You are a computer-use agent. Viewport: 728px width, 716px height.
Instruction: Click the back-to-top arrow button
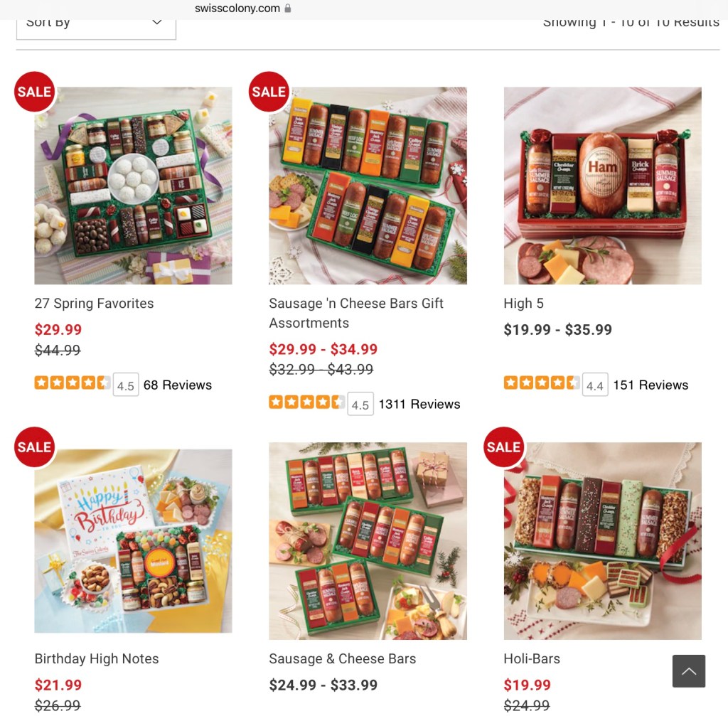coord(688,671)
